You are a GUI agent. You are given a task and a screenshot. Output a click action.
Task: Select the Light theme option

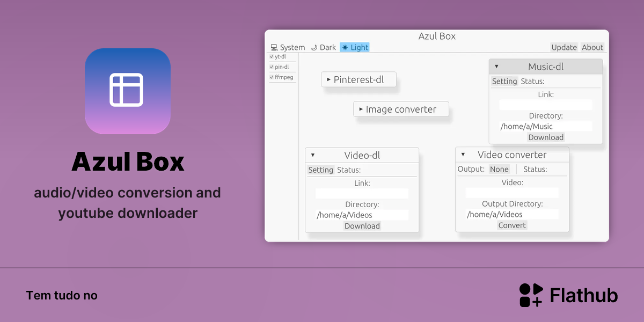point(355,47)
